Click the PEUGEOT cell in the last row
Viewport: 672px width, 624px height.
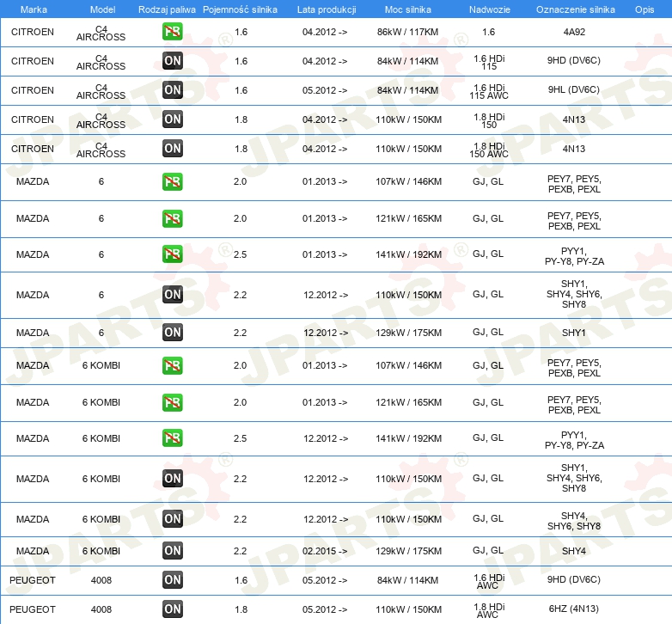pos(34,609)
